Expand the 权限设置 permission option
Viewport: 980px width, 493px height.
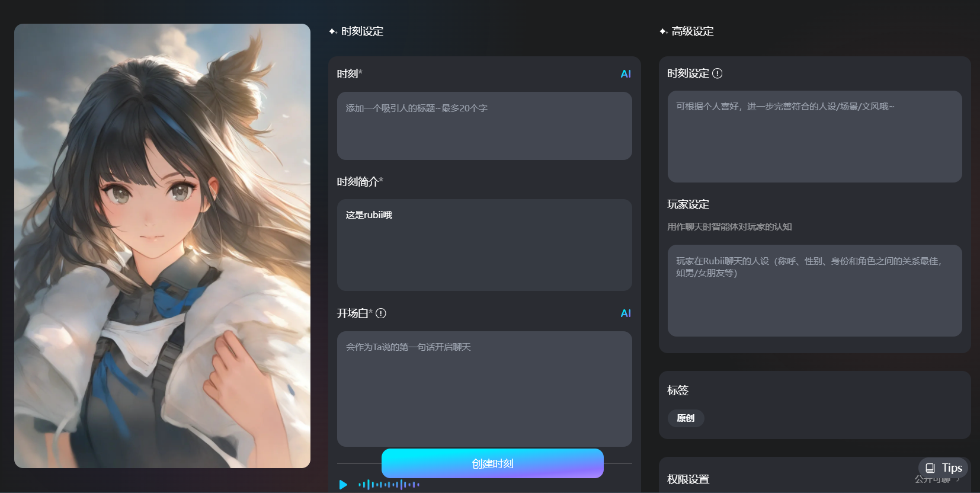point(958,479)
